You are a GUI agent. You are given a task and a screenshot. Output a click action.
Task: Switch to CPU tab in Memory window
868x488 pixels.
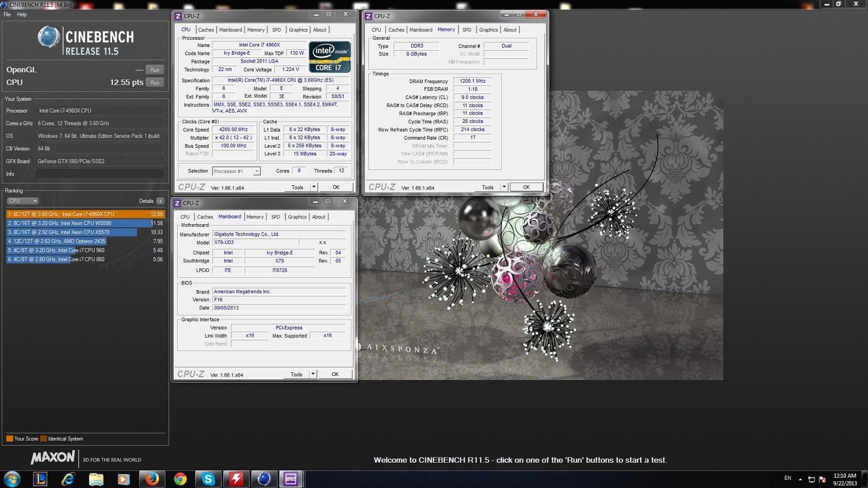(376, 30)
